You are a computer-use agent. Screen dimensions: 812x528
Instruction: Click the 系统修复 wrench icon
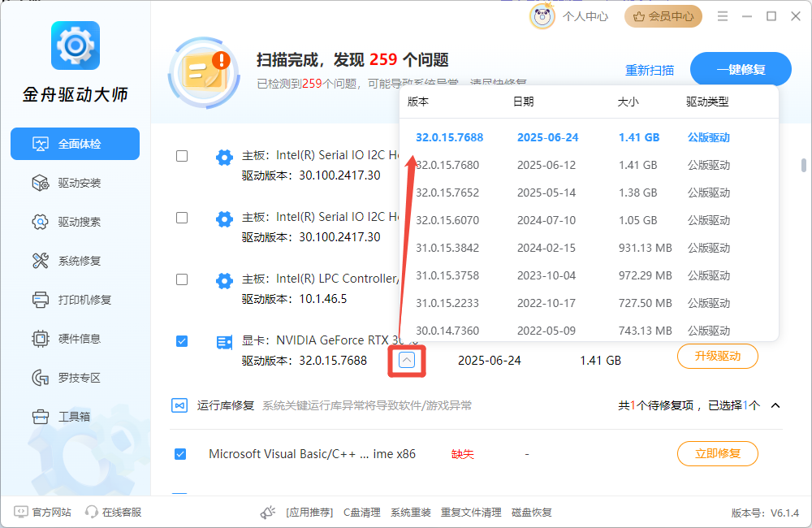[41, 261]
